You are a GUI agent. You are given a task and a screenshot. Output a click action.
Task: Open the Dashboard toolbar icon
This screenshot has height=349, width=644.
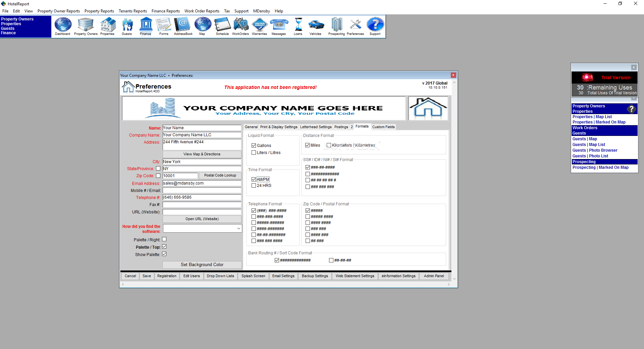63,26
